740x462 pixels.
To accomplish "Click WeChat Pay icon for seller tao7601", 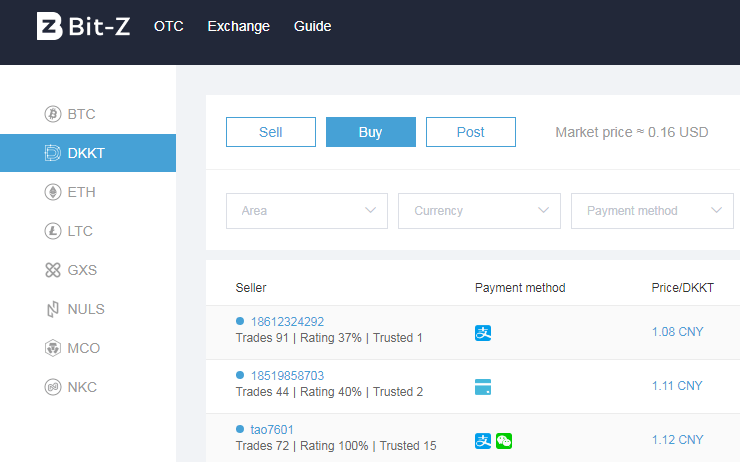I will 504,441.
